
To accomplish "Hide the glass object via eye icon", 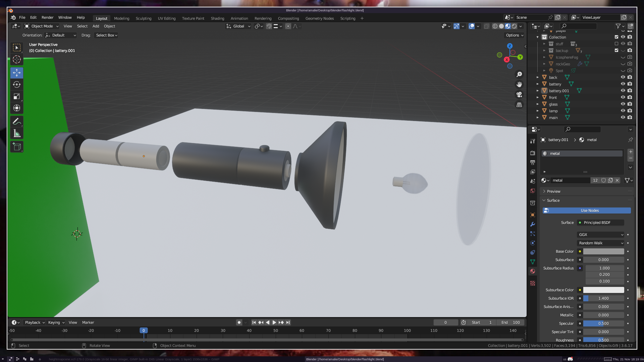I will (623, 104).
